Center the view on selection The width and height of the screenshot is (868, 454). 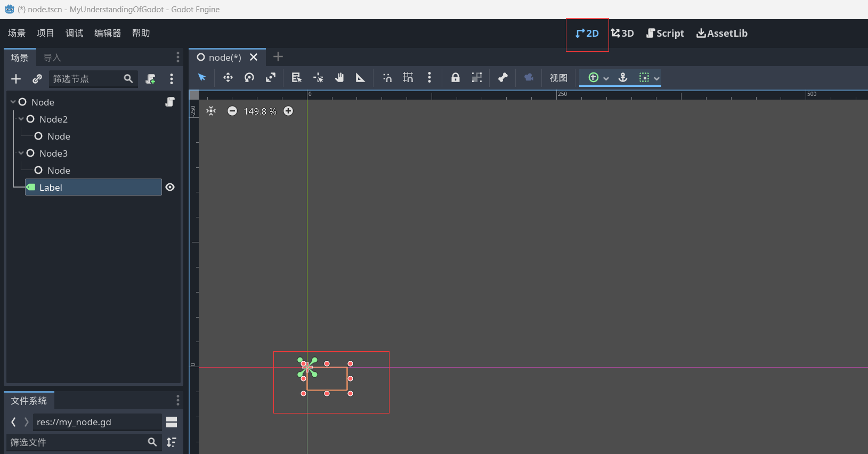tap(212, 111)
